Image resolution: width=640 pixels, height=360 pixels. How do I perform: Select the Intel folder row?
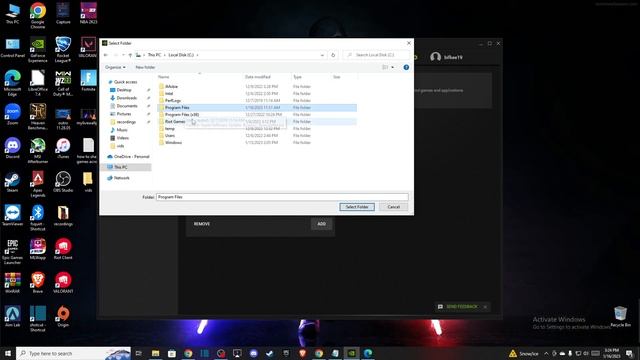point(257,93)
